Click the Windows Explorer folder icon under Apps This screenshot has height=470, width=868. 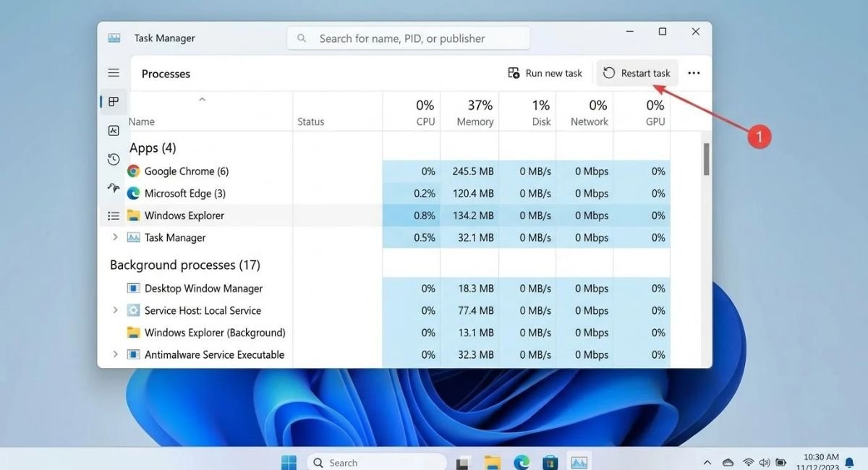(x=133, y=215)
